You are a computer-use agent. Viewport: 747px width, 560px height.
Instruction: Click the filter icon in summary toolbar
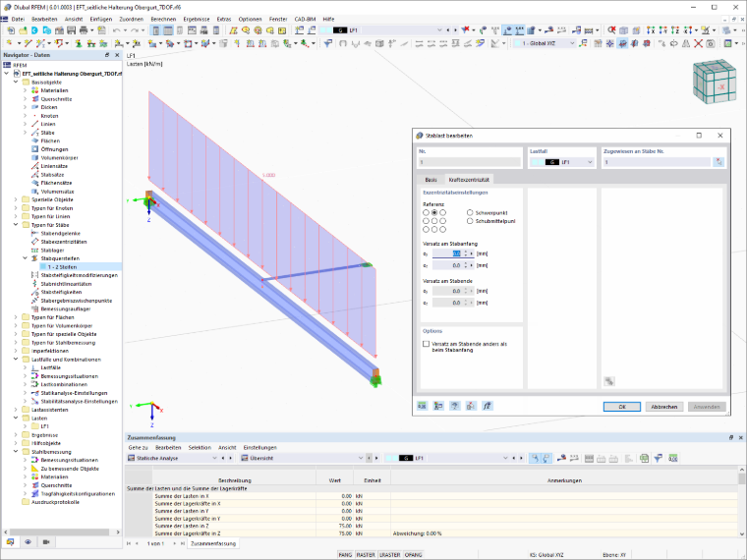coord(658,458)
